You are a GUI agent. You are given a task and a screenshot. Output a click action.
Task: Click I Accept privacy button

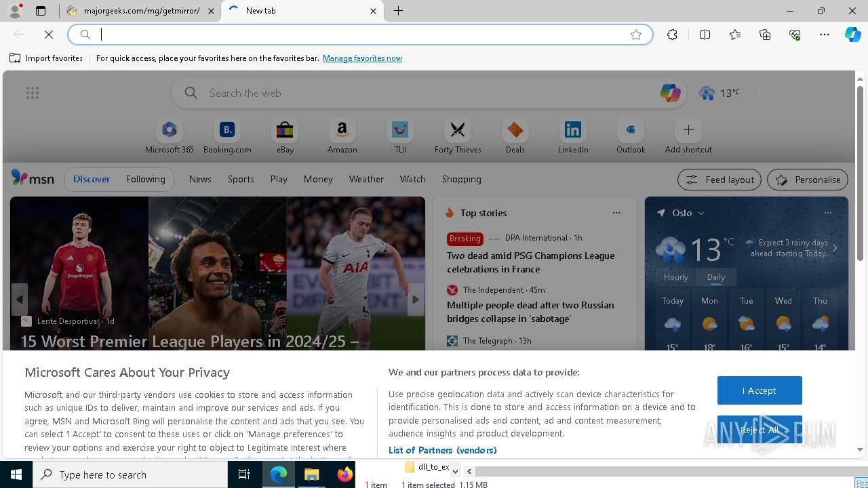759,390
